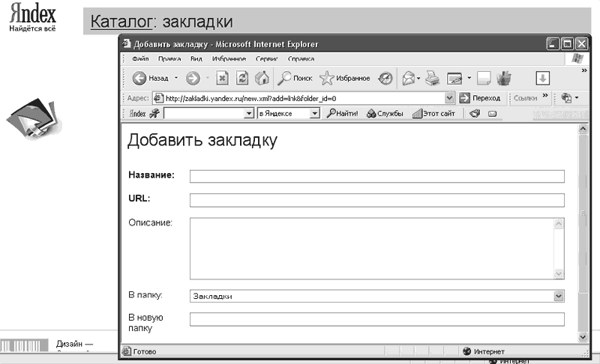The height and width of the screenshot is (364, 600).
Task: Click the Каталог link in the header
Action: 121,22
